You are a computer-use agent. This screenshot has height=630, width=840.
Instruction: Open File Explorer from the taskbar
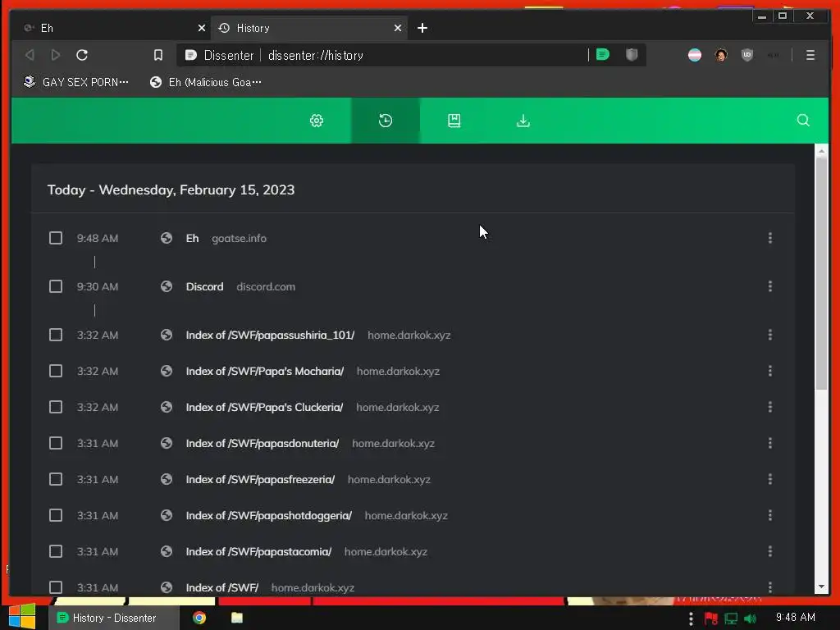pyautogui.click(x=237, y=618)
